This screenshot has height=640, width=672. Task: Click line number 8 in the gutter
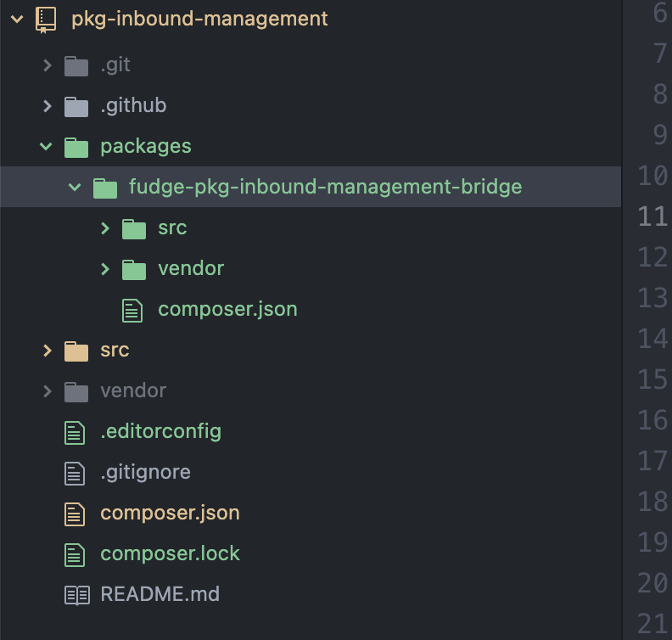coord(660,94)
